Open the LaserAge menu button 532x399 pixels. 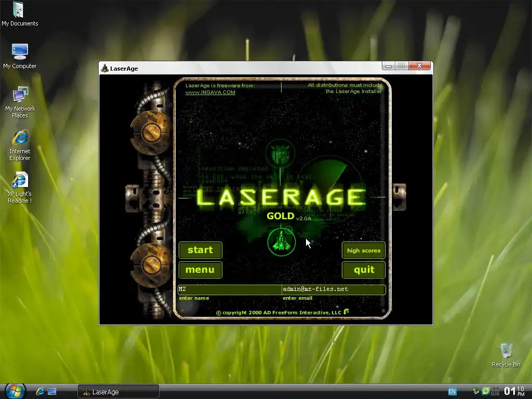(200, 270)
